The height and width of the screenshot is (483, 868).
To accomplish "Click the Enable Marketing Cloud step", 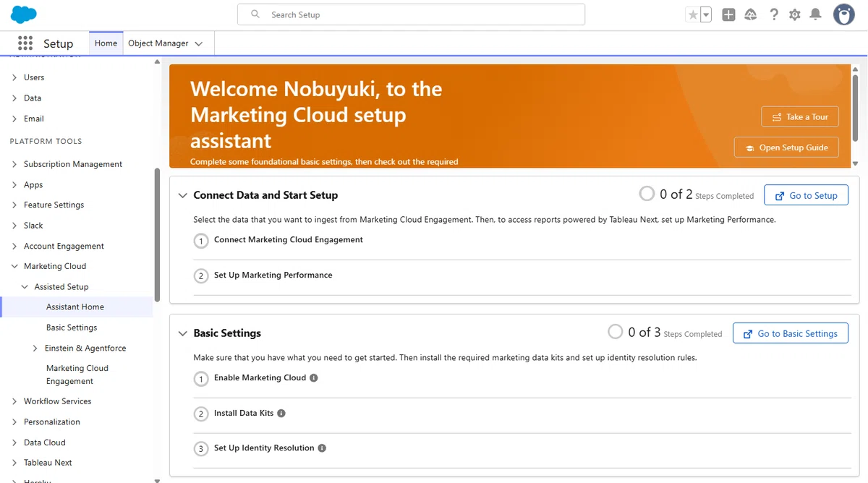I will 260,377.
